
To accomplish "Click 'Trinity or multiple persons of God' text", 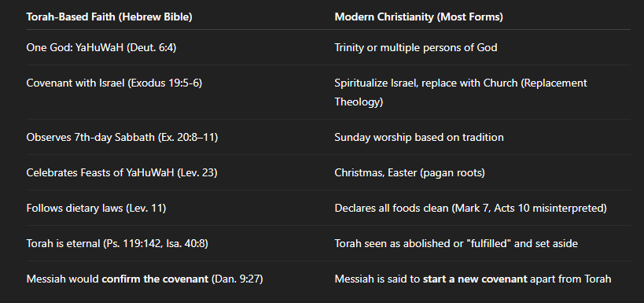I will pyautogui.click(x=416, y=48).
